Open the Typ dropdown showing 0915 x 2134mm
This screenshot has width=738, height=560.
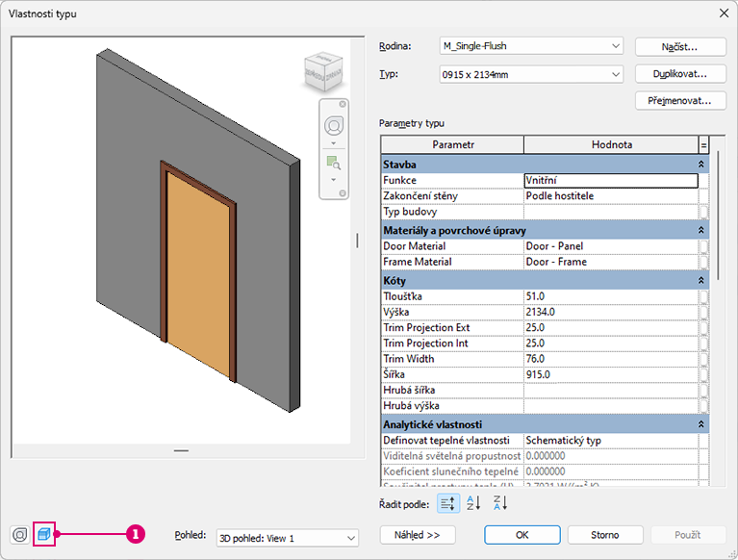pyautogui.click(x=531, y=74)
